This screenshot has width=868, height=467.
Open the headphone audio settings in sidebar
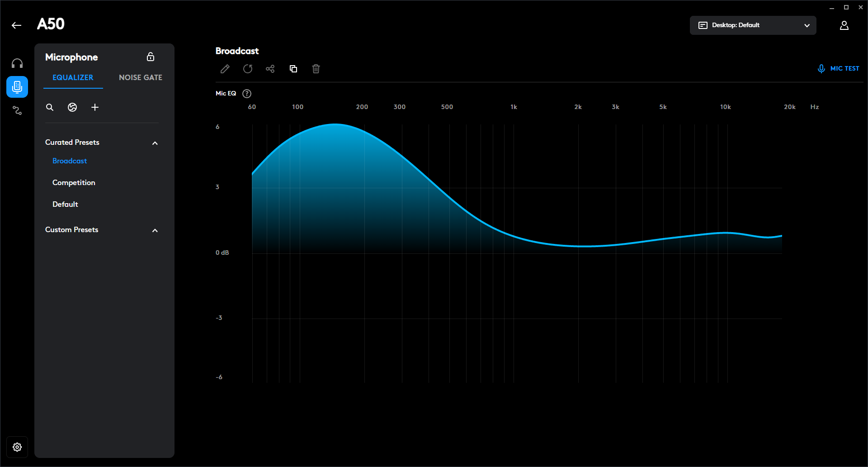click(x=17, y=63)
